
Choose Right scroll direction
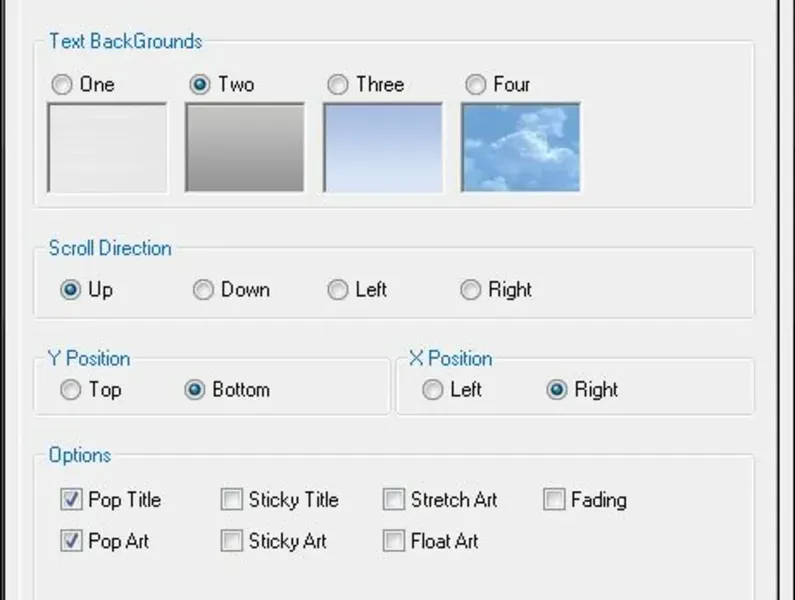[x=471, y=290]
